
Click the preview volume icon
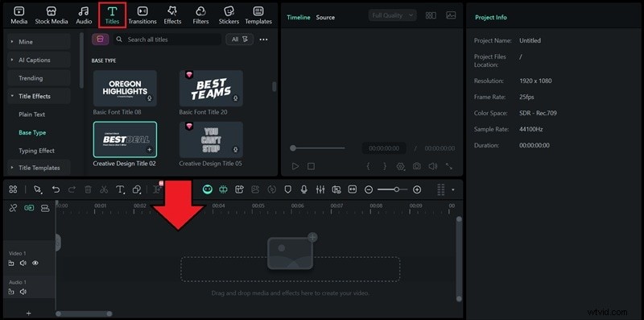[x=432, y=166]
